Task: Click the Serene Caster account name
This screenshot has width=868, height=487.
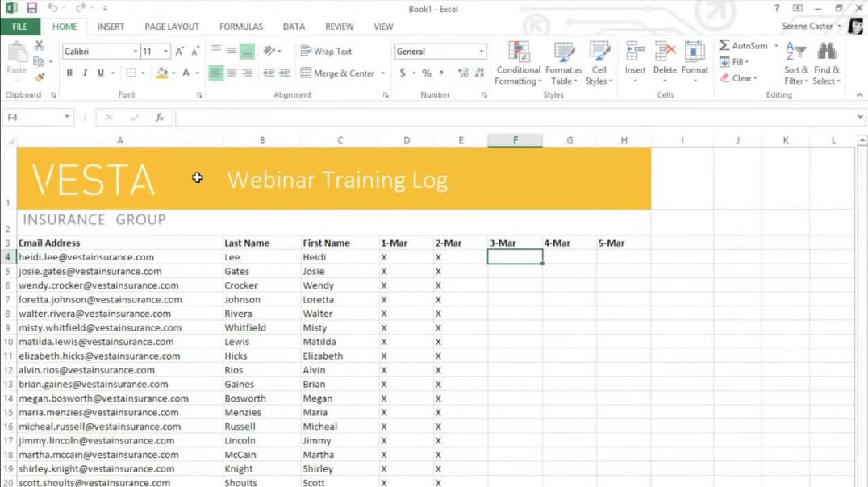Action: [x=807, y=26]
